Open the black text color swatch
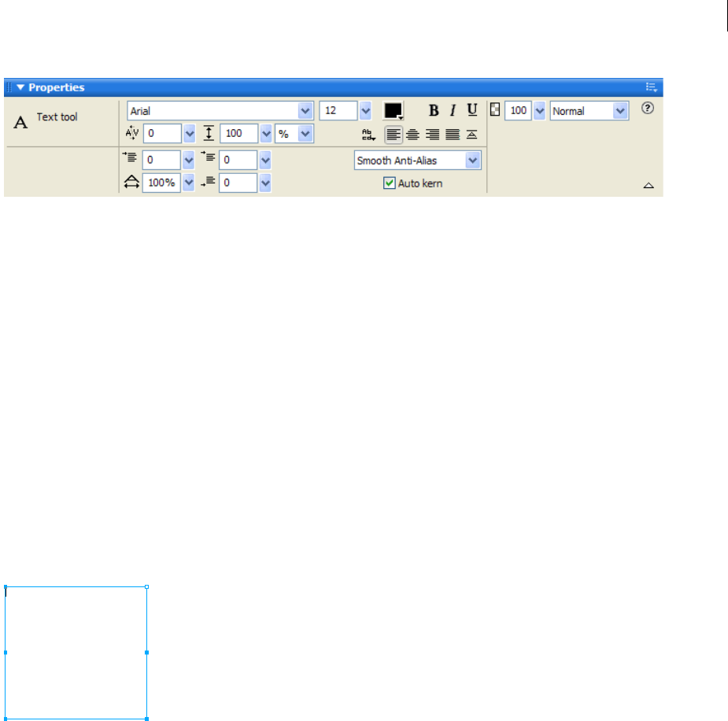728x721 pixels. (394, 111)
